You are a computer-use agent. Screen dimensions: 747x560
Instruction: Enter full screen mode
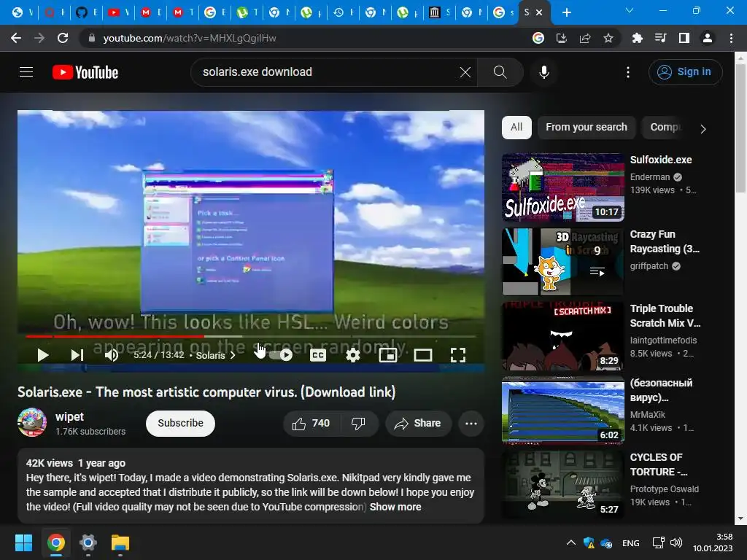point(458,355)
